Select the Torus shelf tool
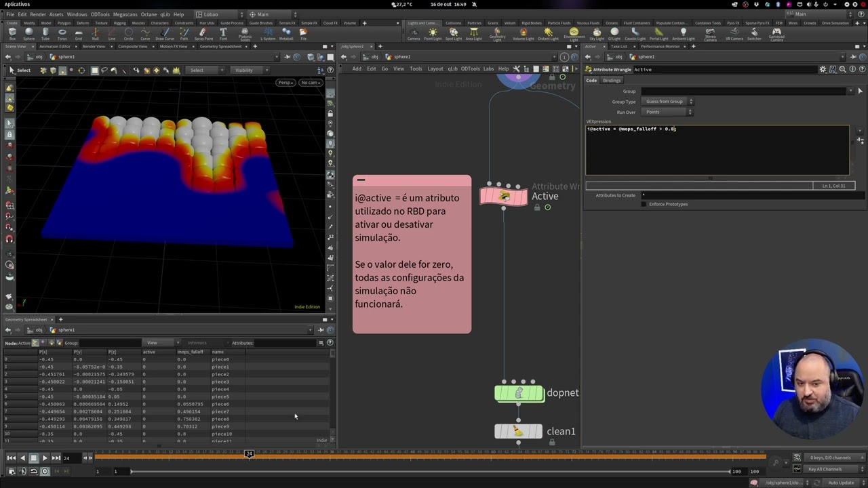 click(x=62, y=34)
